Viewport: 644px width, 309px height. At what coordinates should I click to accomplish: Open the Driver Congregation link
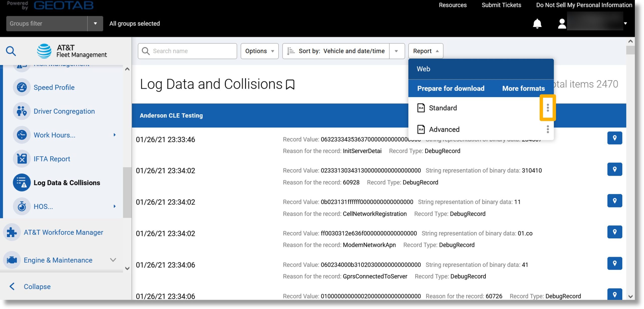64,111
